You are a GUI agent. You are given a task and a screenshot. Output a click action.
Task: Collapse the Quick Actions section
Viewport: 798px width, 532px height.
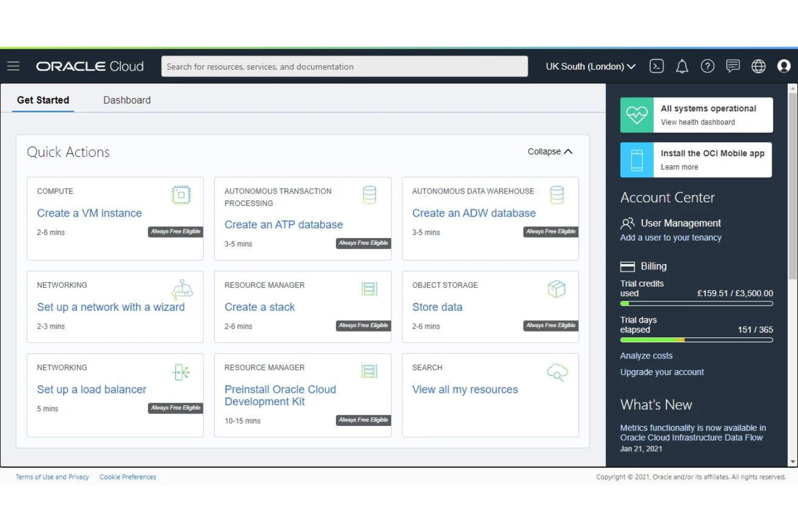[549, 151]
